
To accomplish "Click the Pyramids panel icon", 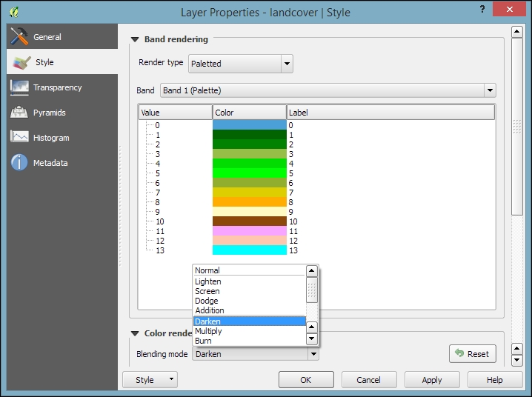I will click(19, 113).
